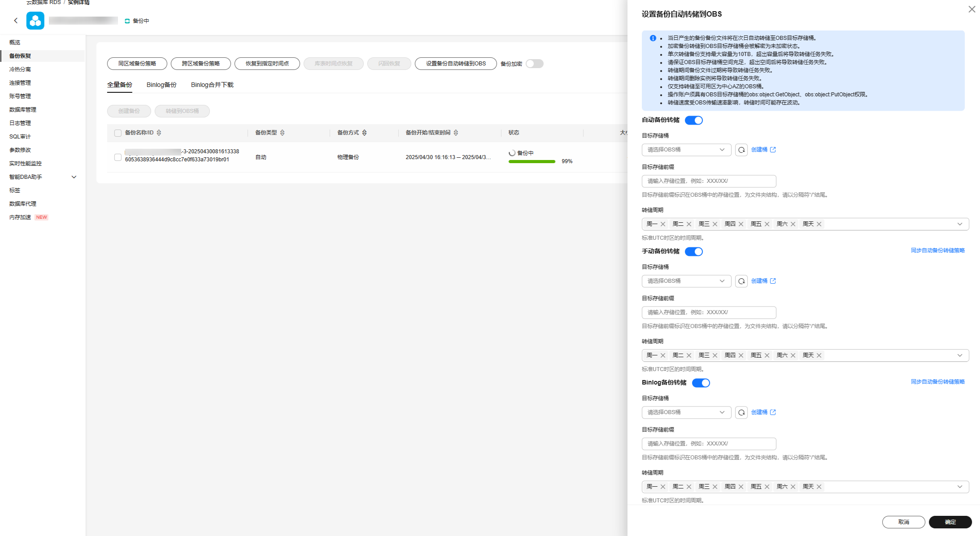
Task: Switch to Binlog备份 tab
Action: [x=161, y=85]
